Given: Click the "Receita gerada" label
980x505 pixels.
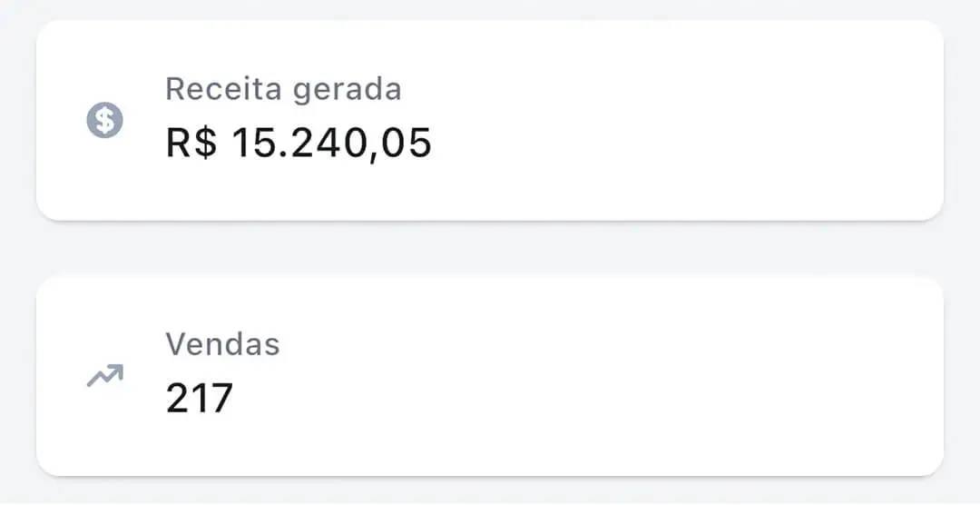Looking at the screenshot, I should [x=283, y=89].
